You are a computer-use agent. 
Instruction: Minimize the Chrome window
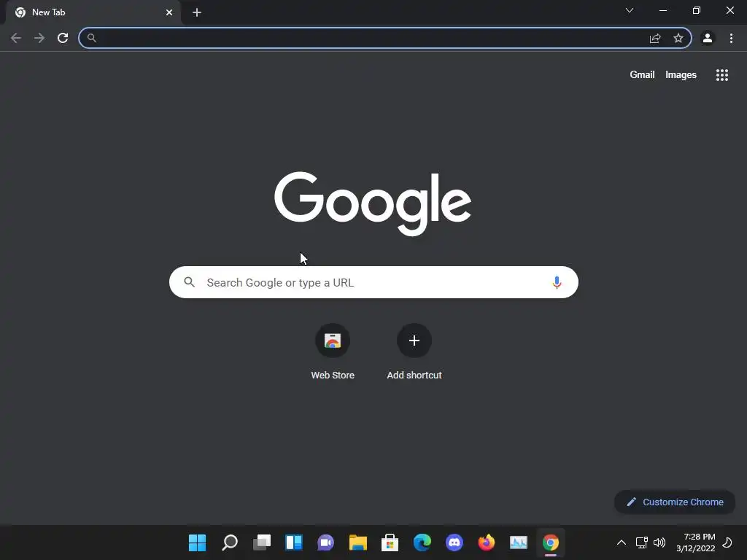[663, 10]
